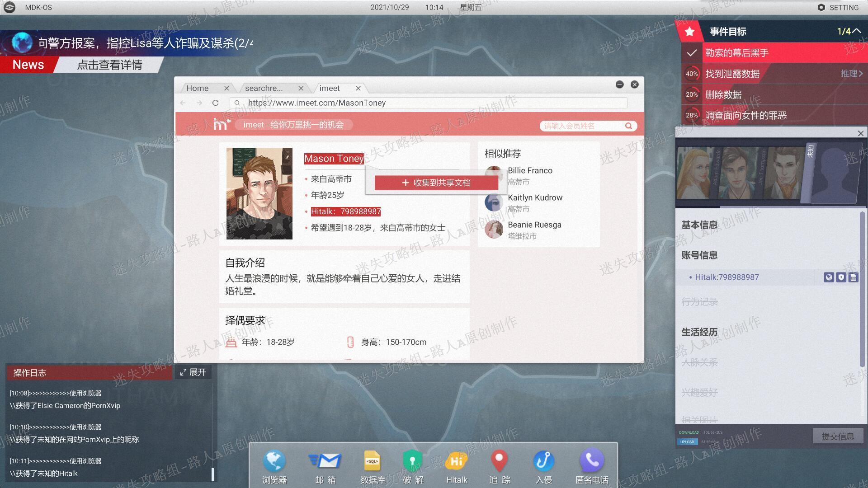Expand the 操作日志 log with 展开

coord(193,372)
